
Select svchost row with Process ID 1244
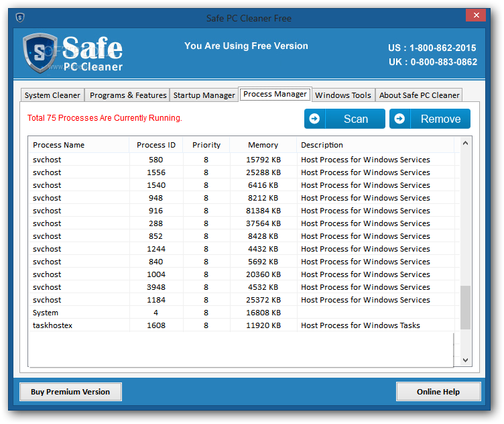(244, 249)
